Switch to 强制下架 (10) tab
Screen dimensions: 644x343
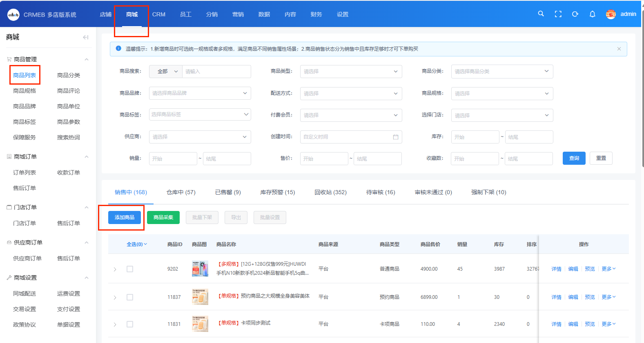click(488, 192)
